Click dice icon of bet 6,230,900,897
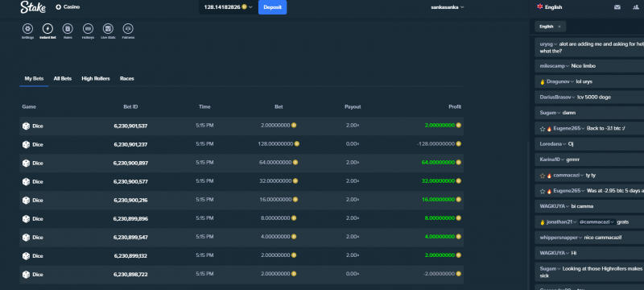This screenshot has width=644, height=290. (x=26, y=163)
